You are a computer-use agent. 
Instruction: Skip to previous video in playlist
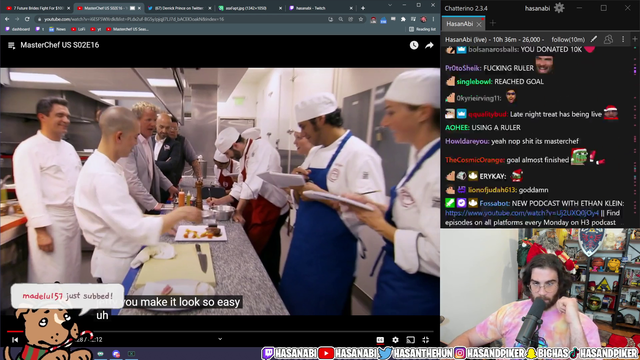tap(15, 339)
